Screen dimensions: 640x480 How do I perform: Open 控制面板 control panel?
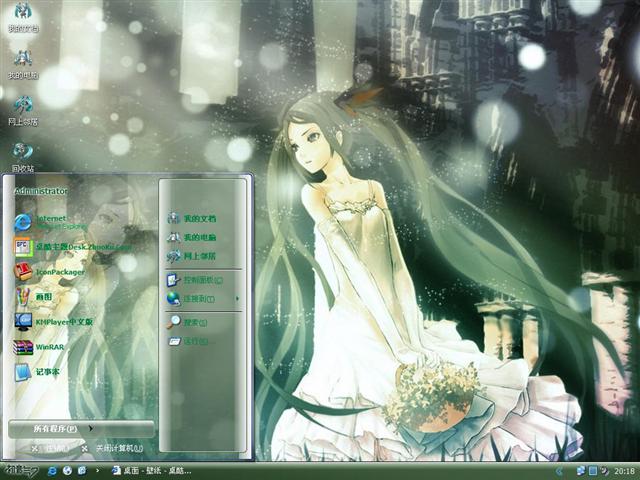195,280
